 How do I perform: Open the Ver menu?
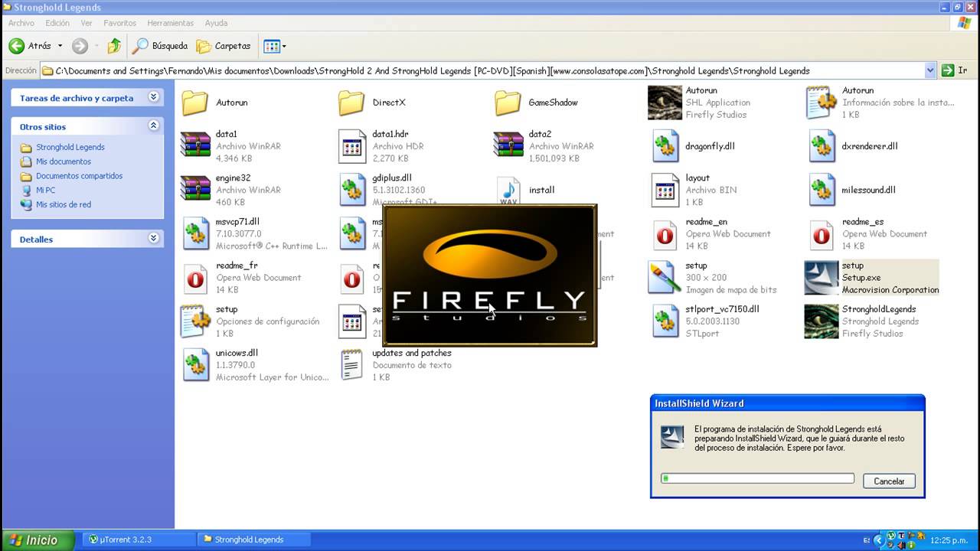coord(87,23)
